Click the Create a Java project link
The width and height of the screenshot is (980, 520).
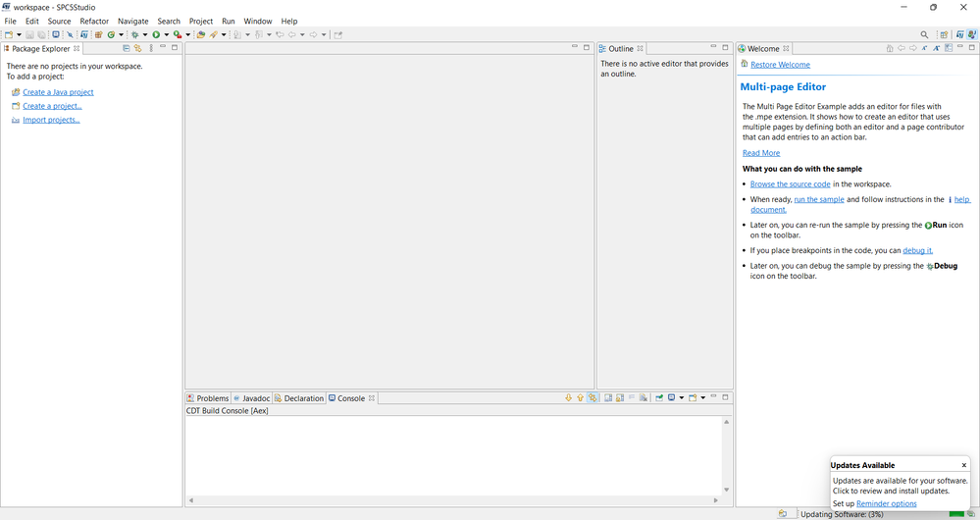(x=58, y=92)
